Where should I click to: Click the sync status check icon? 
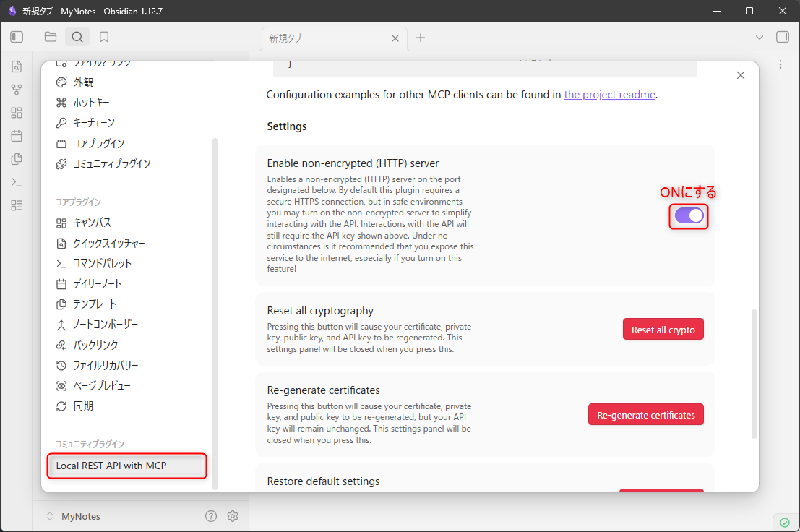[785, 523]
